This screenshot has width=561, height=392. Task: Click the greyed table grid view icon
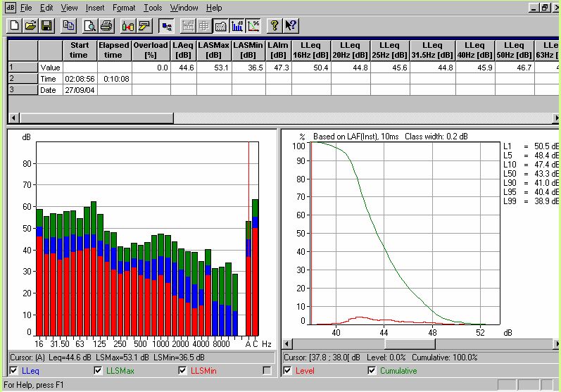[204, 26]
